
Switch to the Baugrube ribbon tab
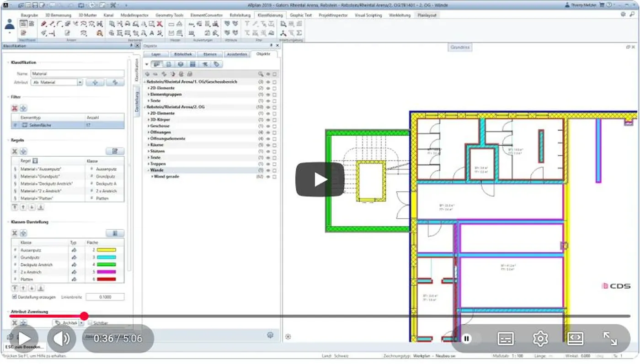point(29,15)
